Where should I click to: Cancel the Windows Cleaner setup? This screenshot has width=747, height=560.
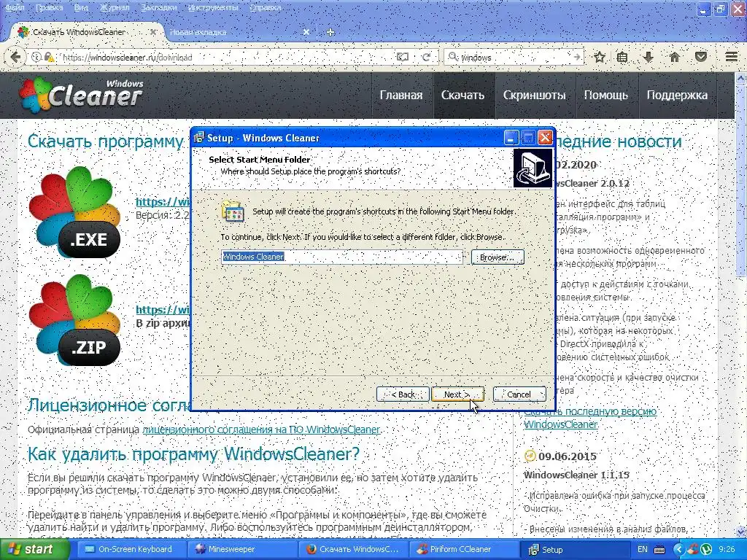coord(519,394)
